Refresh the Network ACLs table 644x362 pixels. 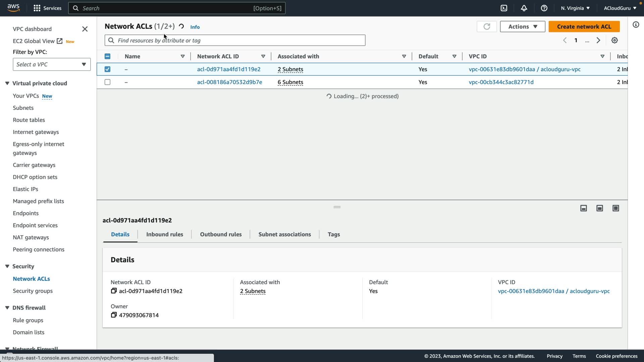click(487, 26)
